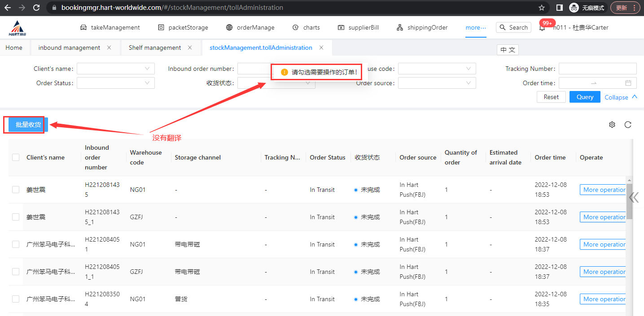Screen dimensions: 644x316
Task: Open the Client's name dropdown
Action: pos(116,69)
